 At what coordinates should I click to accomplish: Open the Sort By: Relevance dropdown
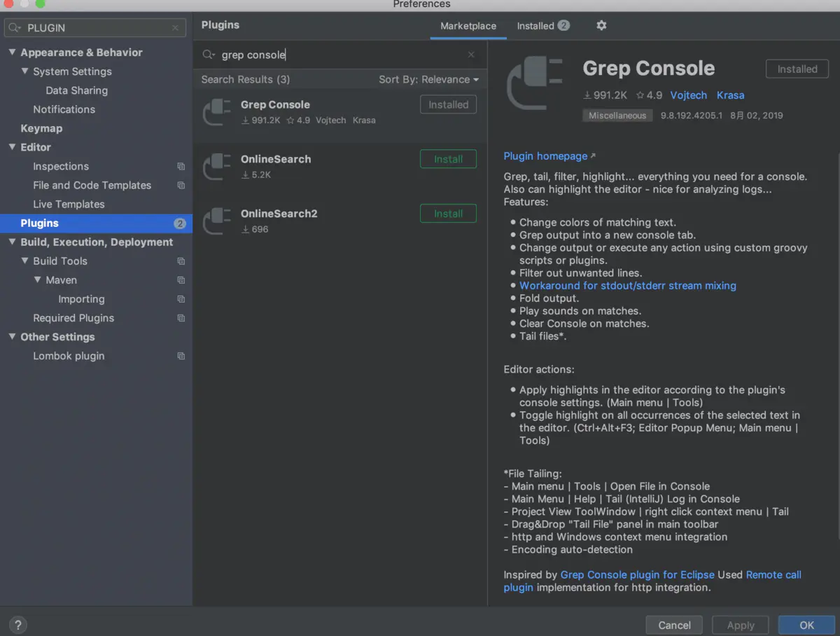tap(428, 80)
